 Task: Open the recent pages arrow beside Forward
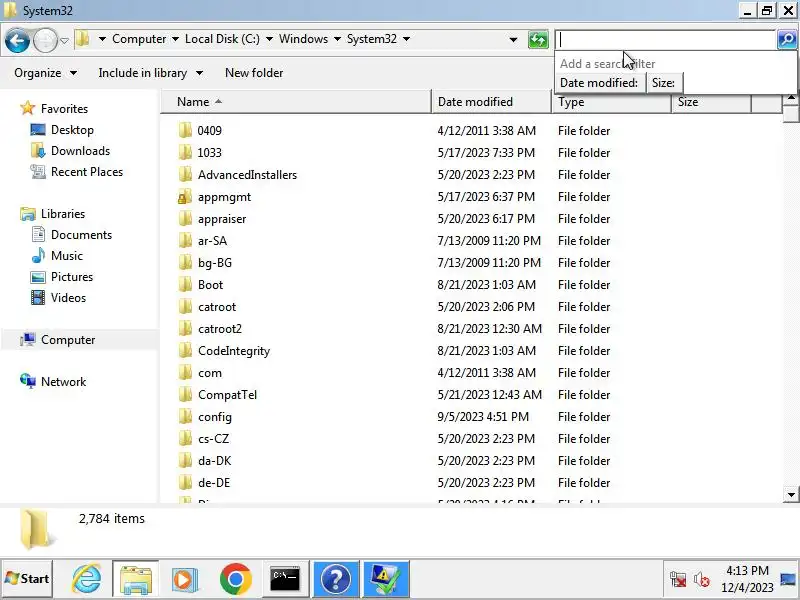64,40
